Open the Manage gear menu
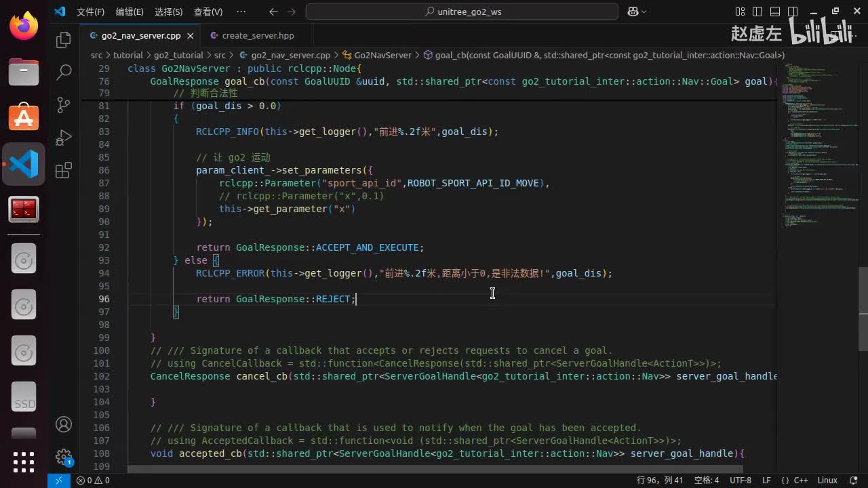The height and width of the screenshot is (488, 868). 64,457
